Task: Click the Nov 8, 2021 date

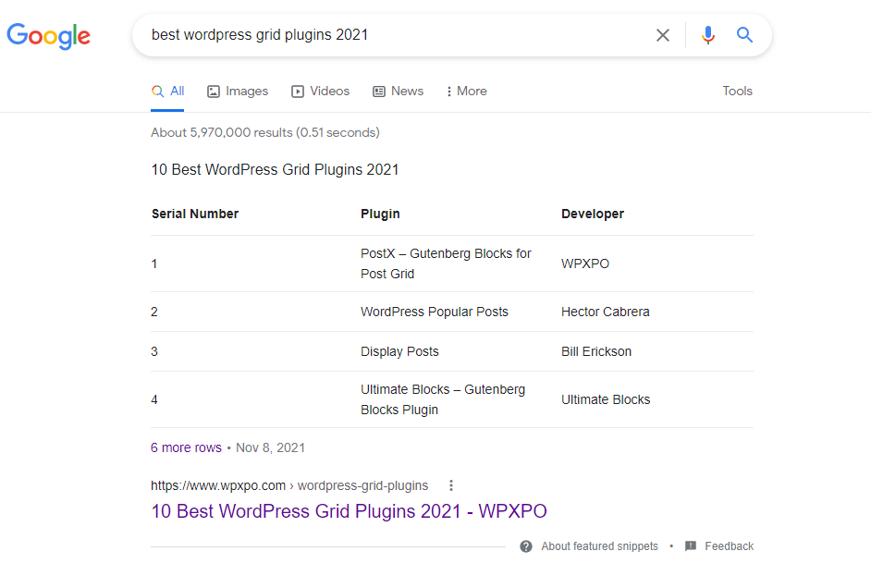Action: [271, 447]
